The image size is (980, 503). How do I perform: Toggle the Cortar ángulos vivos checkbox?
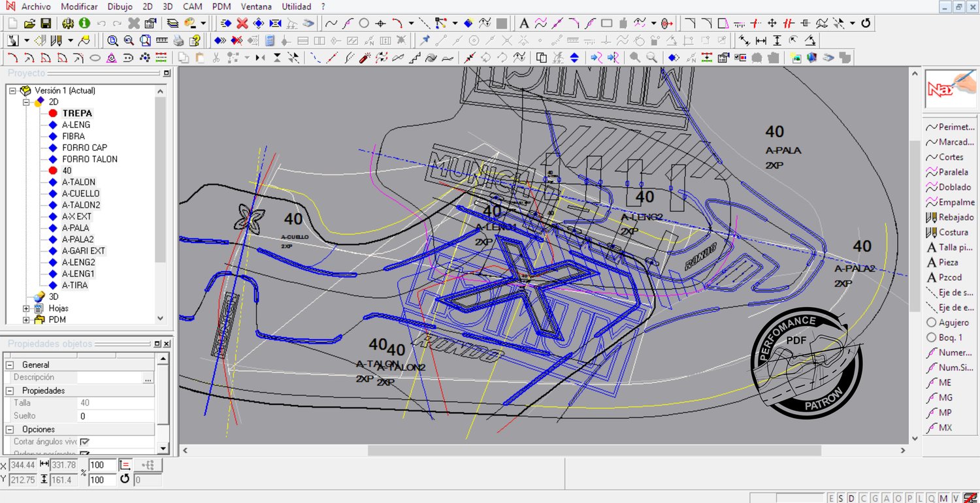point(84,442)
